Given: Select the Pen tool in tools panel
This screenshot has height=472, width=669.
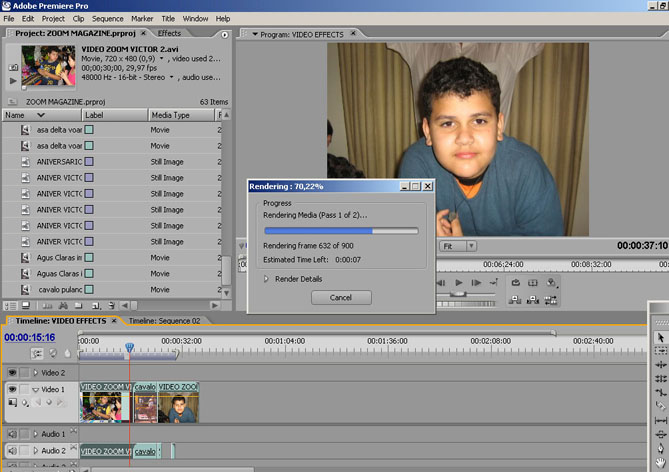Looking at the screenshot, I should 661,448.
